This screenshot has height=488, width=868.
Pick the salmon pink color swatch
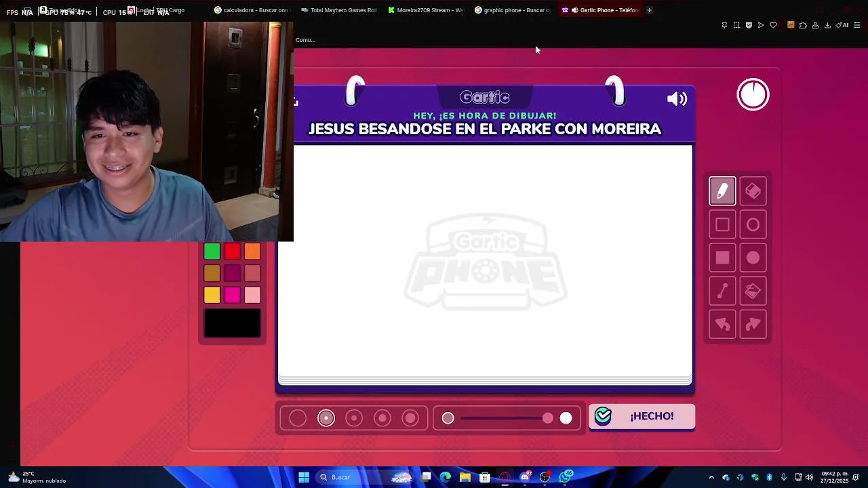coord(252,273)
